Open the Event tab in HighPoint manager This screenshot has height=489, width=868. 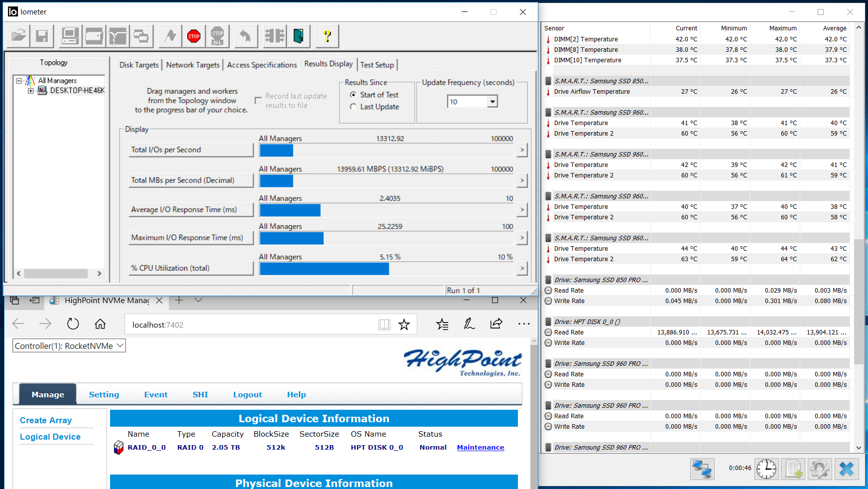[x=156, y=394]
